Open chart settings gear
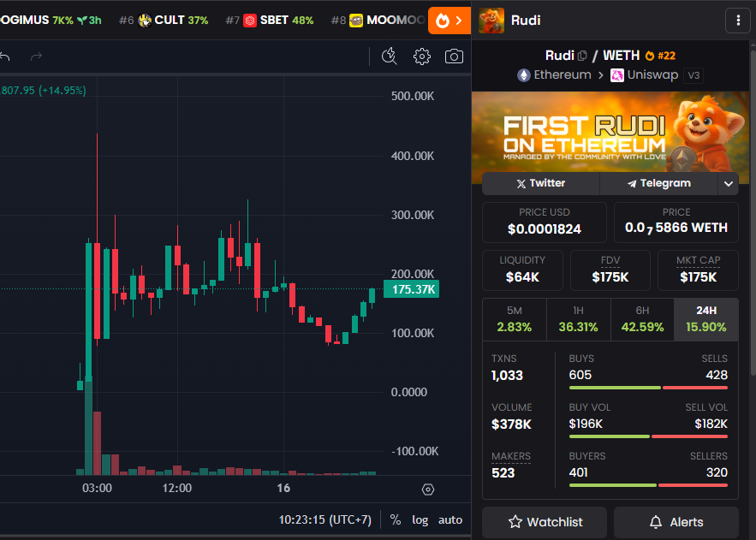This screenshot has width=756, height=540. coord(422,56)
